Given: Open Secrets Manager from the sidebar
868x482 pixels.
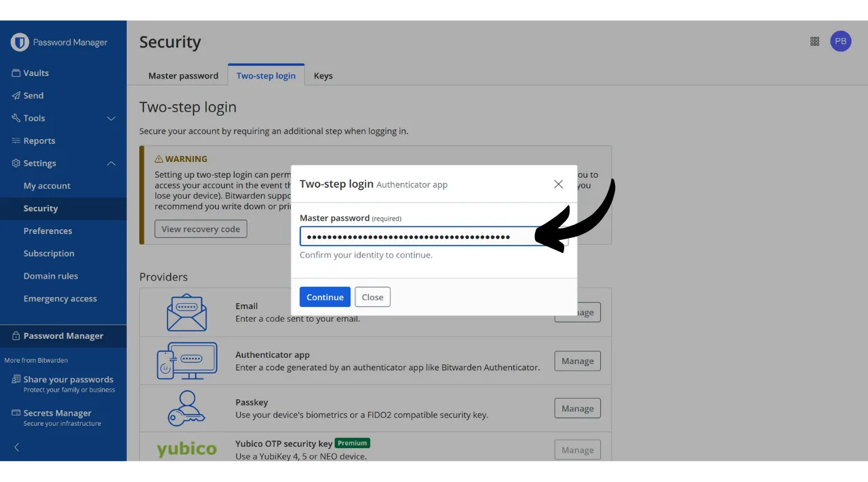Looking at the screenshot, I should coord(57,414).
